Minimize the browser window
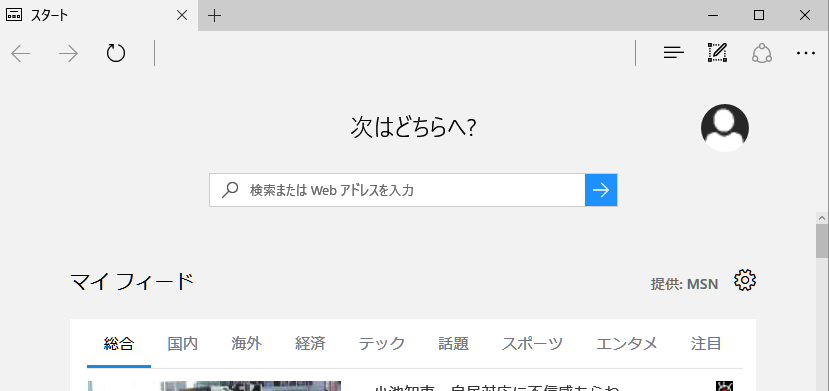This screenshot has width=829, height=391. pos(713,15)
